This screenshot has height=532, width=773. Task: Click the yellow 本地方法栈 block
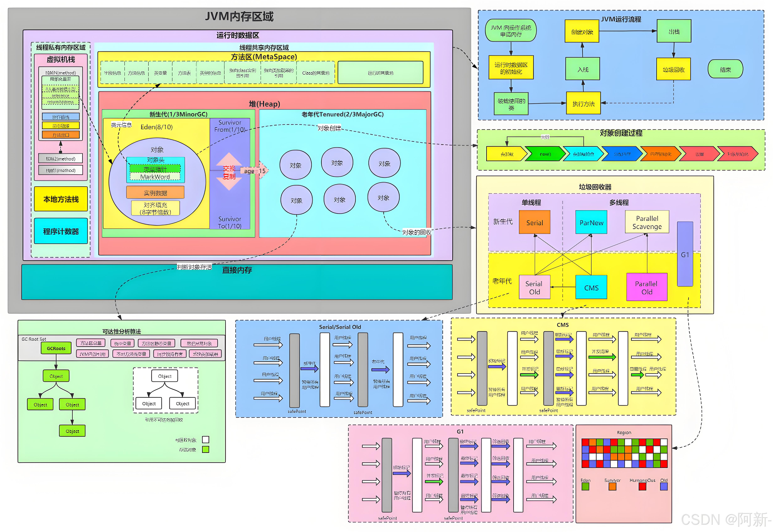click(x=61, y=199)
